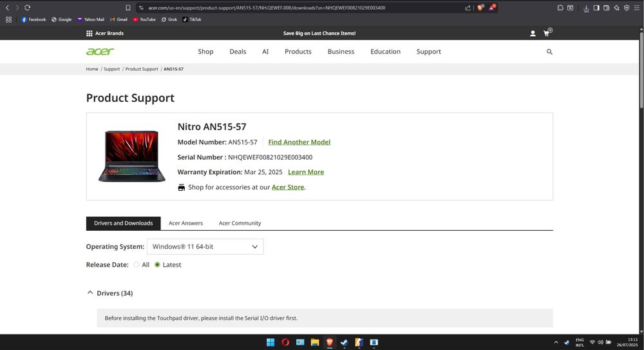Open the Deals menu

238,52
